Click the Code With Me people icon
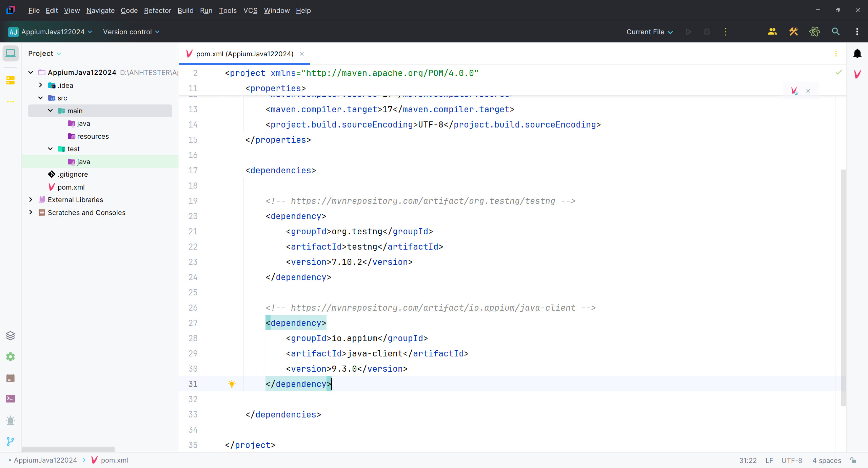The width and height of the screenshot is (868, 468). click(772, 32)
